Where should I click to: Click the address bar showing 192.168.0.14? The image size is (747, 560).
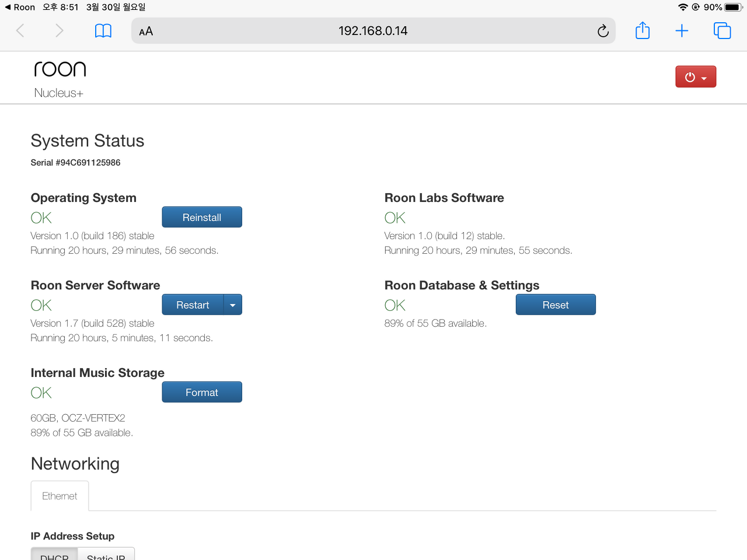coord(373,31)
